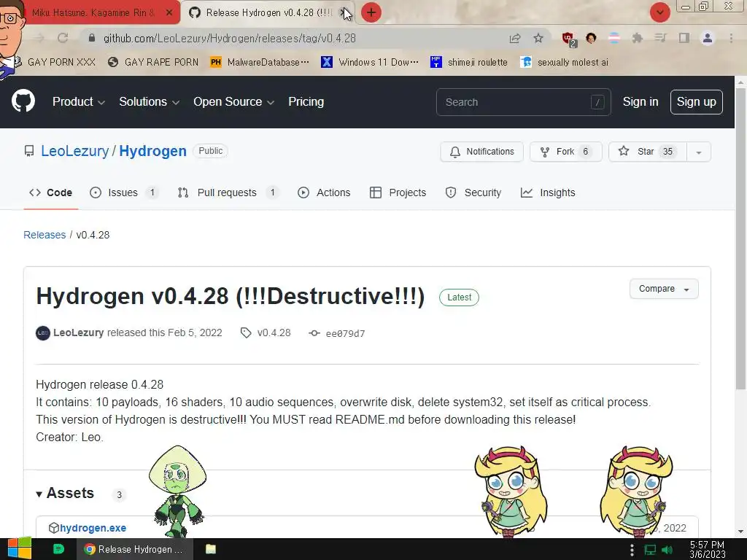Viewport: 747px width, 560px height.
Task: Open the MalwareDatabase bookmark
Action: 260,63
